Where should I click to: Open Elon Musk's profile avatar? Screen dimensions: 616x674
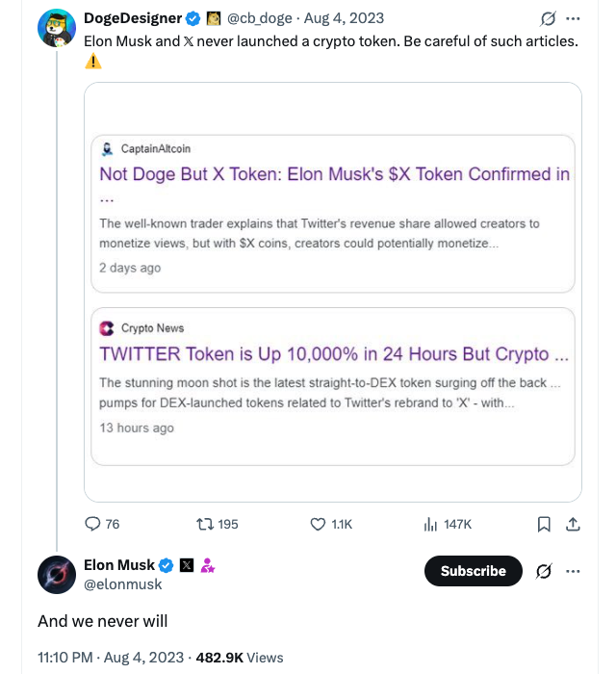click(x=57, y=574)
